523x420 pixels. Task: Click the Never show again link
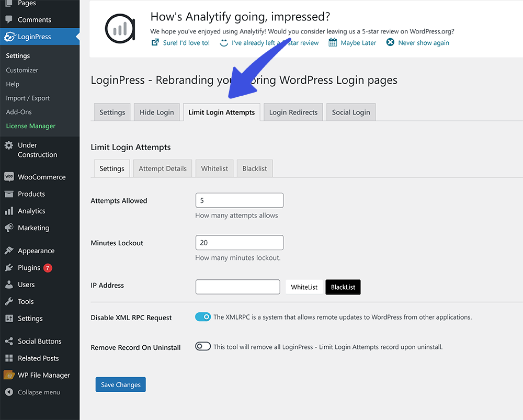(424, 43)
